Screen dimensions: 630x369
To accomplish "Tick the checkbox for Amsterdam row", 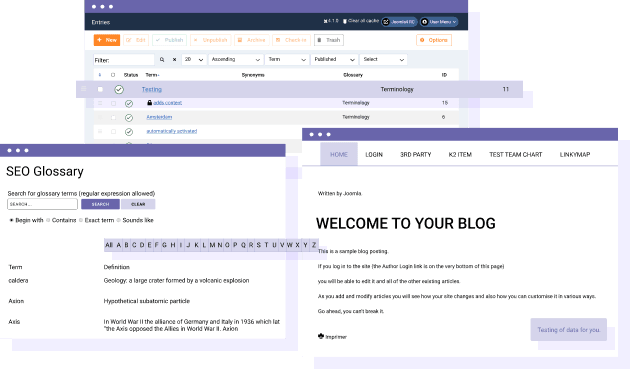I will coord(113,117).
